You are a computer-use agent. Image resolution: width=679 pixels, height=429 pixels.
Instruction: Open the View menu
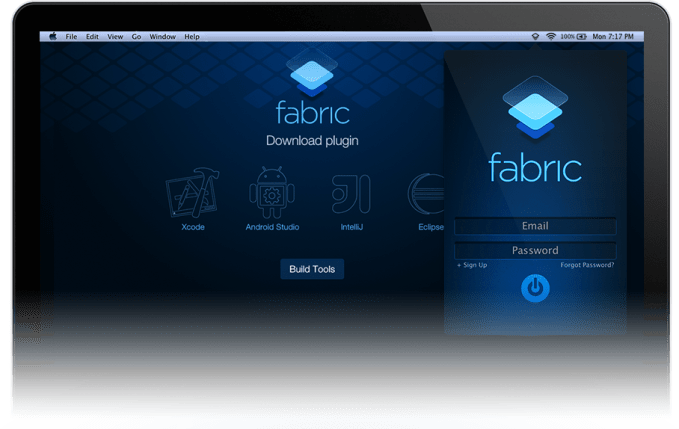tap(115, 37)
